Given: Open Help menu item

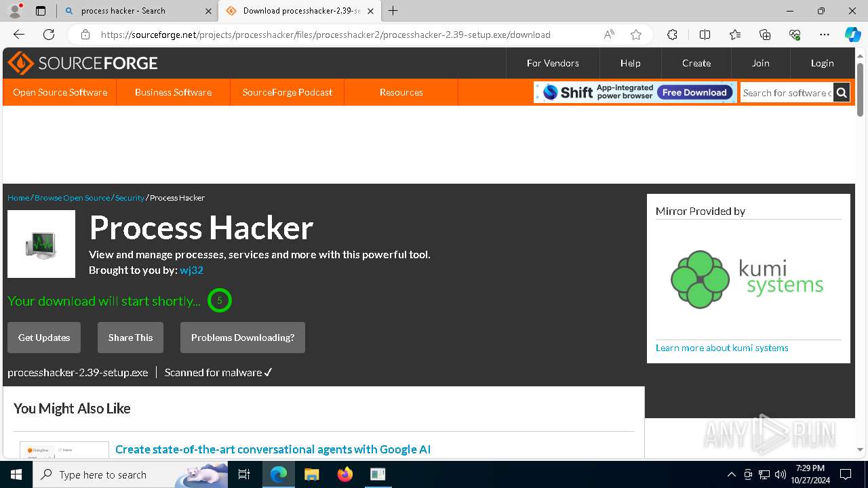Looking at the screenshot, I should click(x=630, y=63).
